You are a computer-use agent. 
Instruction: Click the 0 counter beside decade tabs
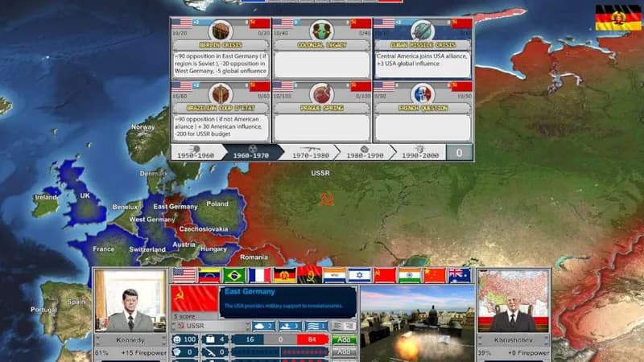point(459,153)
